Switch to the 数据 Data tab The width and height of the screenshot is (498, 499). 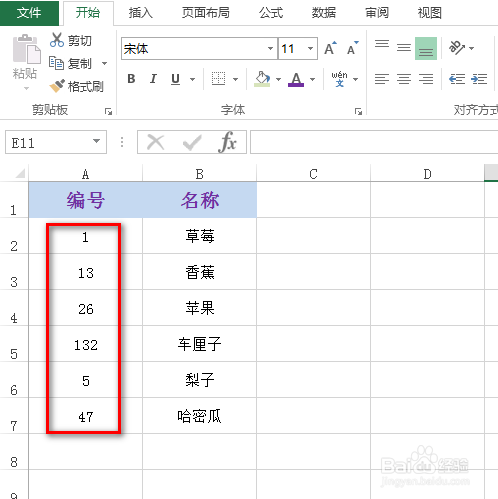324,13
